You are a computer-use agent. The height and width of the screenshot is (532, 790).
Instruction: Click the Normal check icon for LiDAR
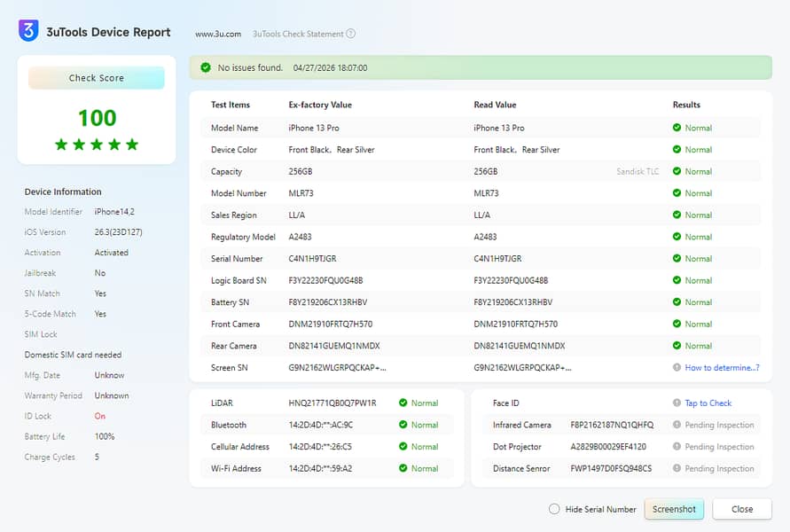[403, 403]
